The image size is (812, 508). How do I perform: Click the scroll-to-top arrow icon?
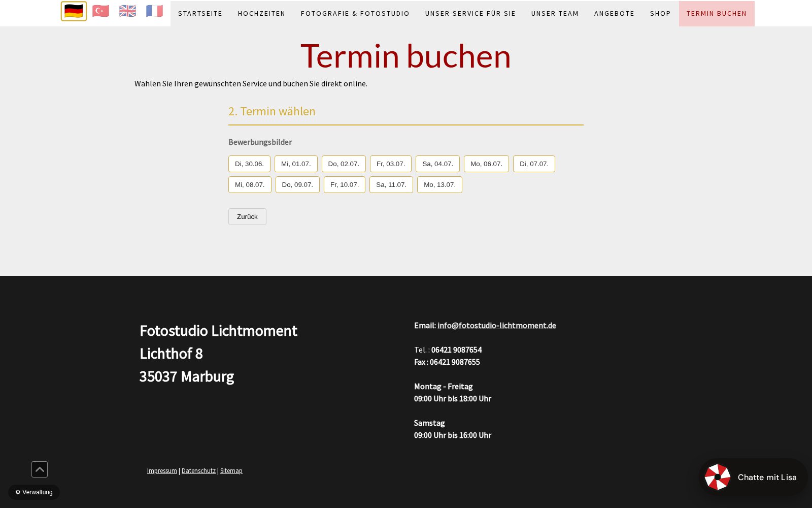click(x=40, y=469)
